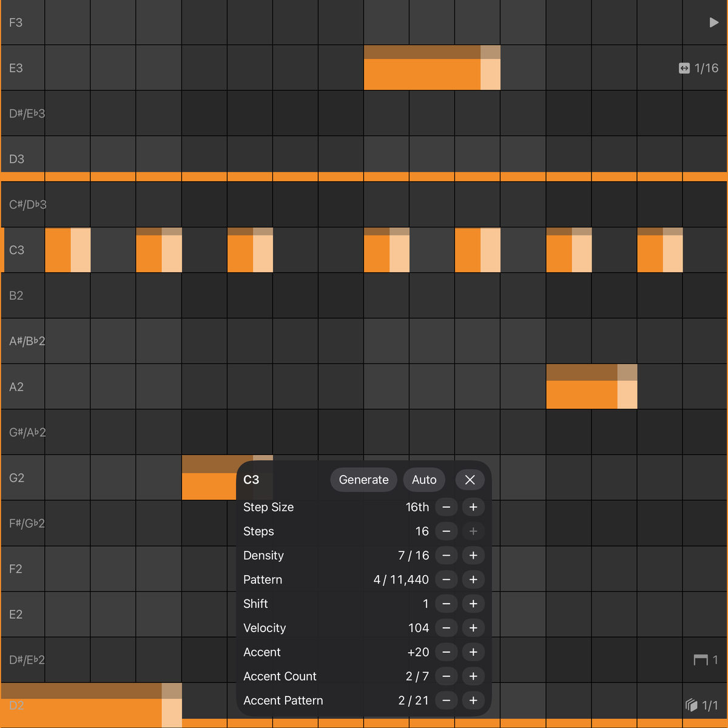Screen dimensions: 728x728
Task: Click the dimmed Steps plus button
Action: point(473,531)
